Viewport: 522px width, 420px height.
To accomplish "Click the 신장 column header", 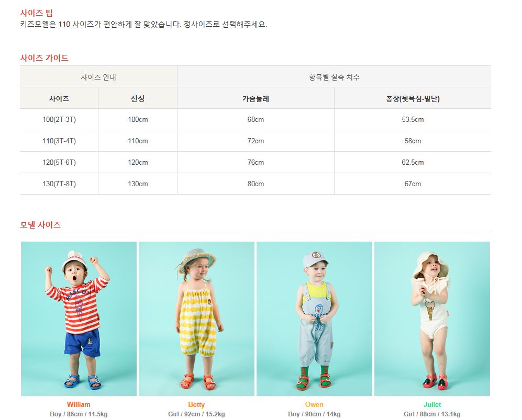I will pos(138,98).
